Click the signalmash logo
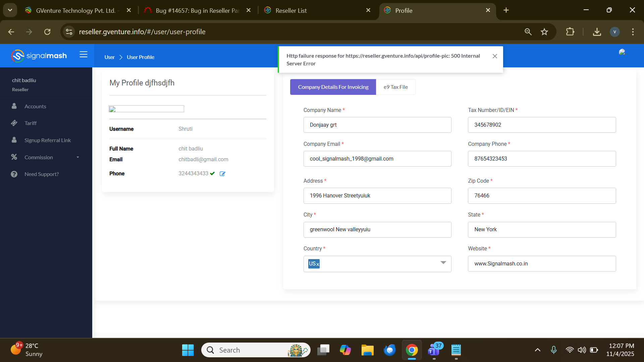This screenshot has width=644, height=362. [x=39, y=56]
